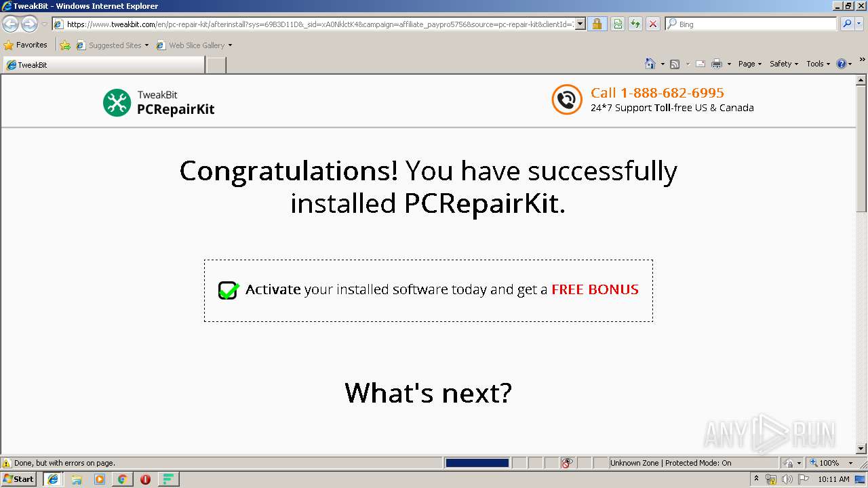Go back using the Back arrow button
This screenshot has width=868, height=488.
11,24
